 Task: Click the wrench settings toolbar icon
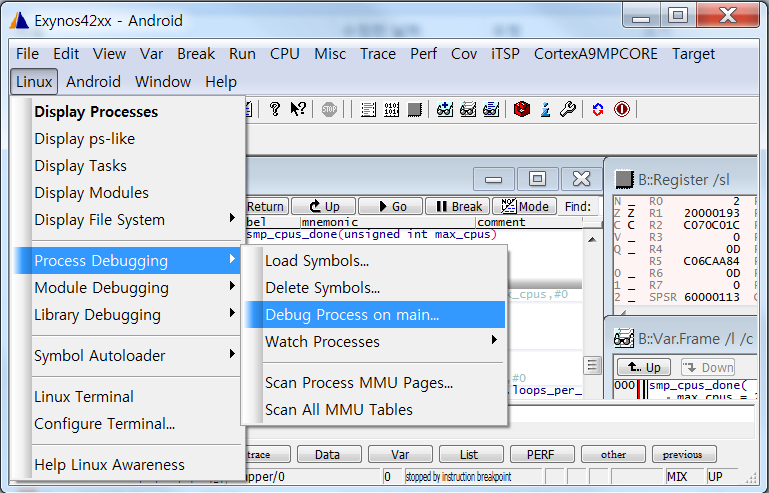567,109
